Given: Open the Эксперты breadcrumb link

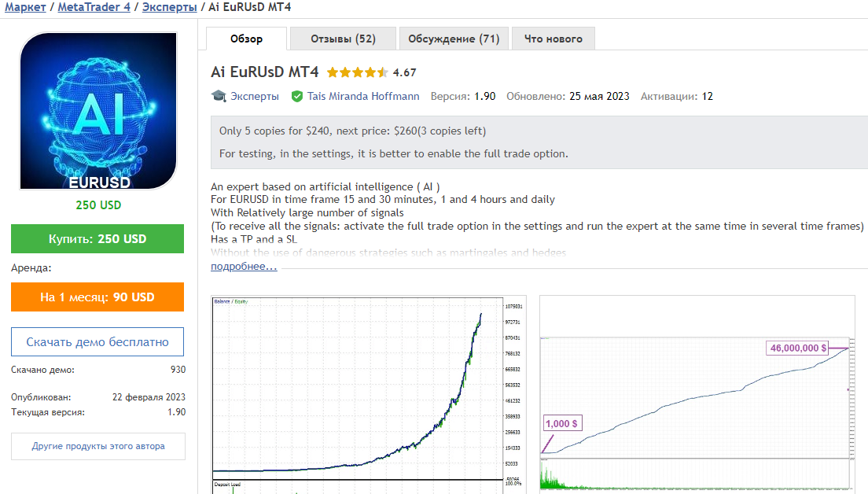Looking at the screenshot, I should [x=169, y=7].
